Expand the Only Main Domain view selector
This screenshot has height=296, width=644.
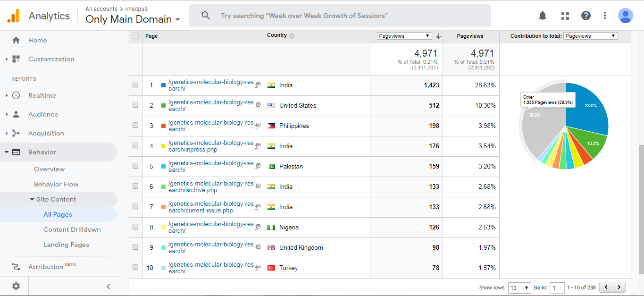point(133,19)
